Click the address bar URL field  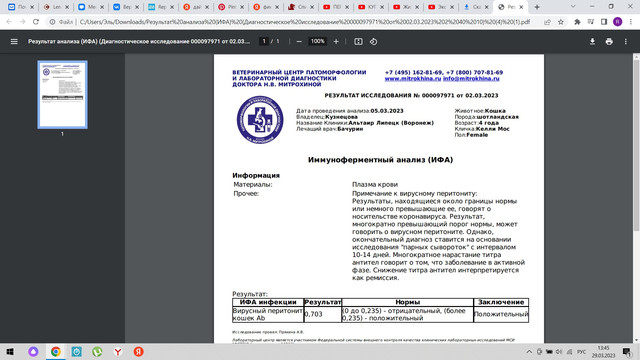pyautogui.click(x=304, y=22)
